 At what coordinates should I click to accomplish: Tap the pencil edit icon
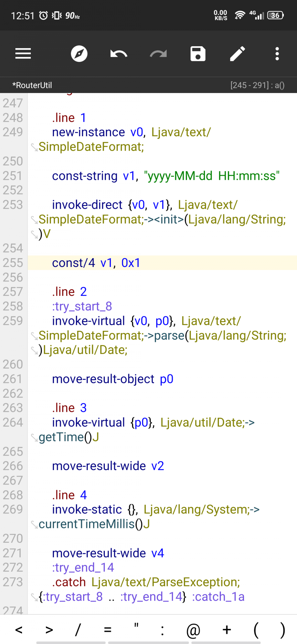237,54
